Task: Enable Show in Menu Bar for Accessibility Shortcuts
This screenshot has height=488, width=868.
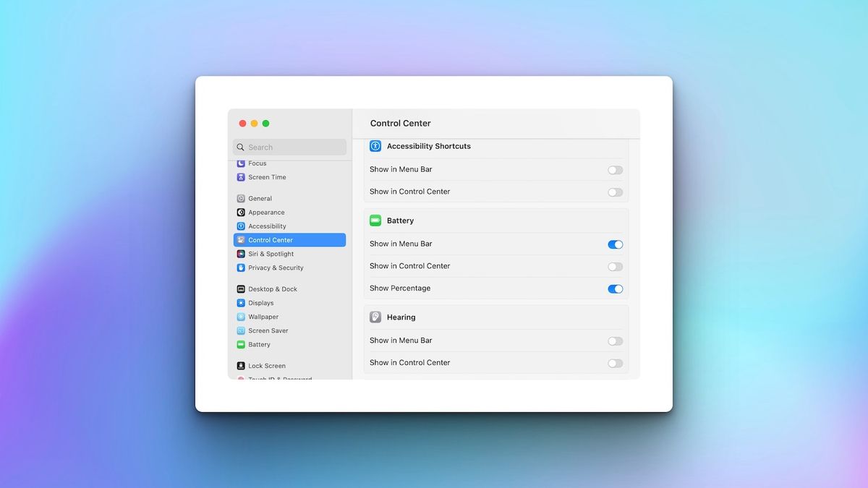Action: [x=615, y=169]
